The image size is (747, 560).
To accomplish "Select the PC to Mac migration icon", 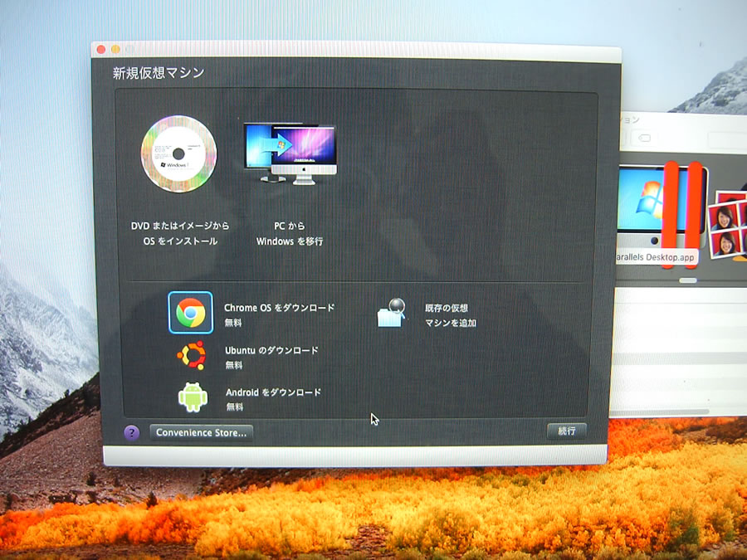I will point(290,153).
